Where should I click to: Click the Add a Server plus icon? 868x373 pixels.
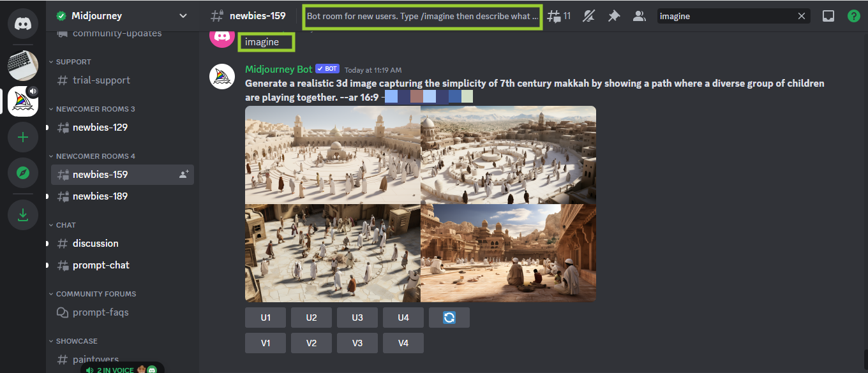point(22,136)
